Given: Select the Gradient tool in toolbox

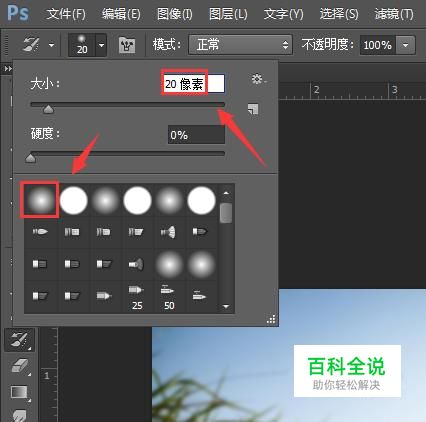Looking at the screenshot, I should (x=19, y=392).
